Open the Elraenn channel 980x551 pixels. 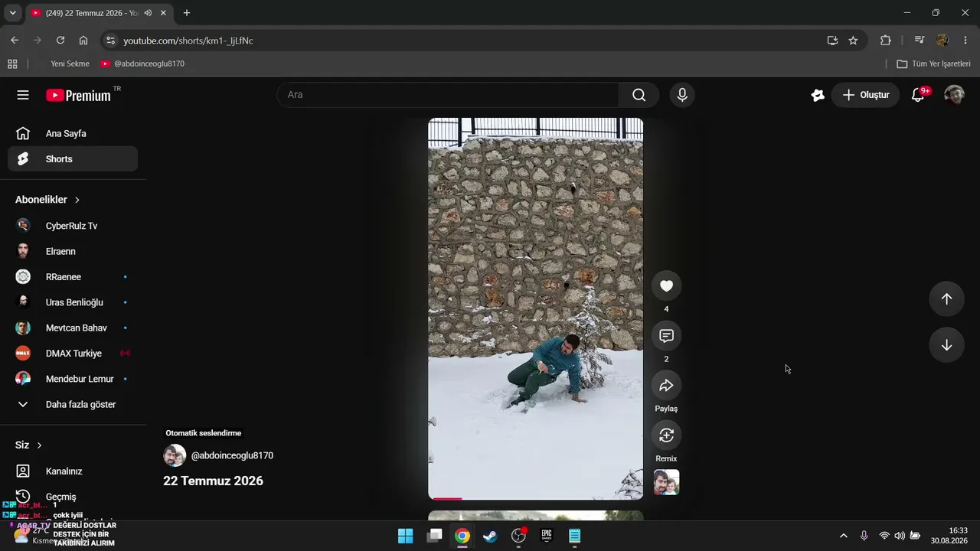pos(73,251)
